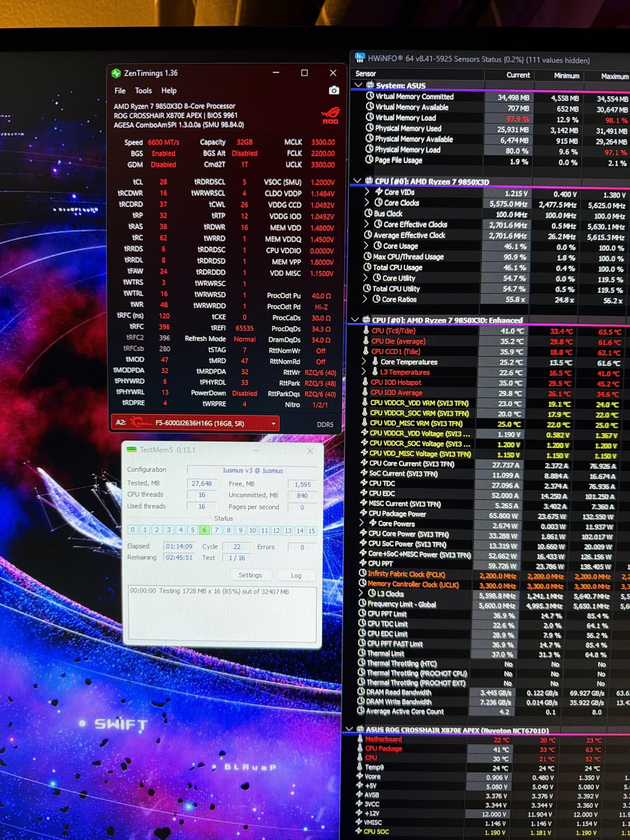The image size is (630, 840).
Task: Collapse the System: ASUS sensor group
Action: click(x=358, y=85)
